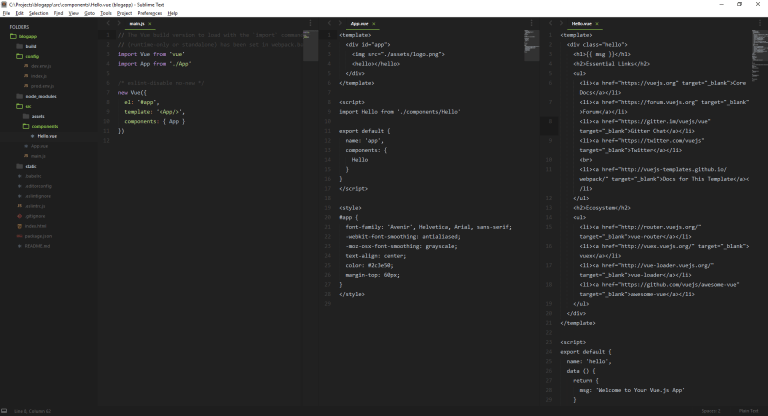Open the Goto menu
The width and height of the screenshot is (768, 416).
pos(90,13)
